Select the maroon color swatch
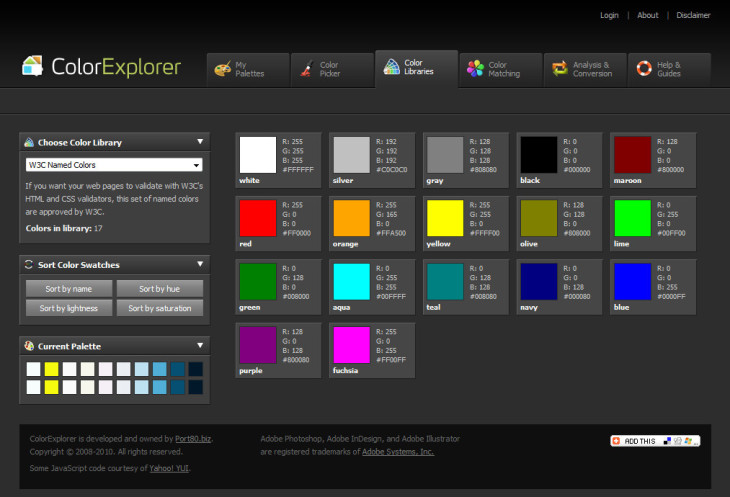Viewport: 730px width, 497px height. 630,155
